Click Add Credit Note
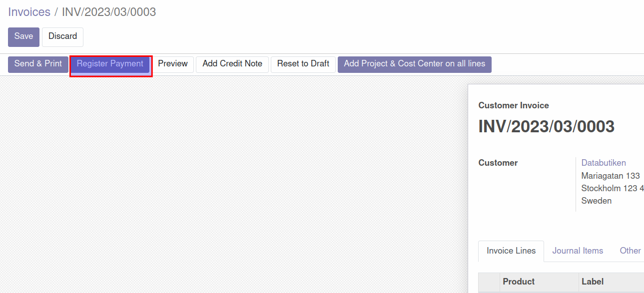Screen dimensions: 644x293 232,64
